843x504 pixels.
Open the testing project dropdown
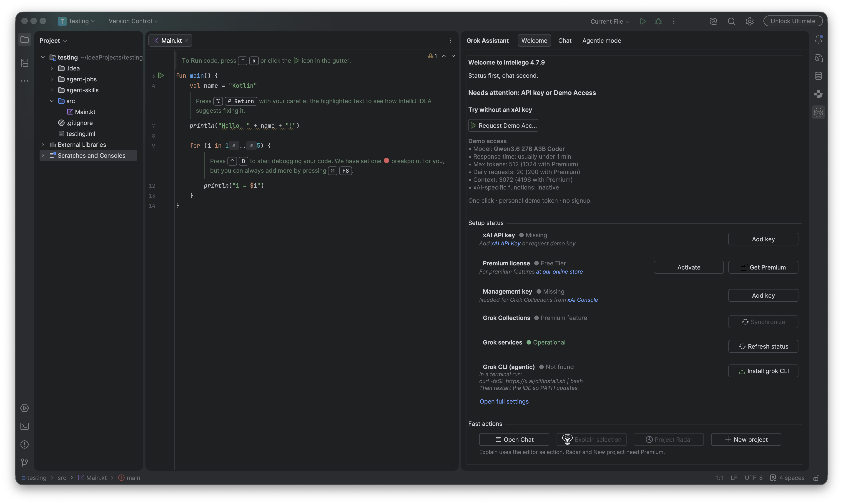(76, 21)
